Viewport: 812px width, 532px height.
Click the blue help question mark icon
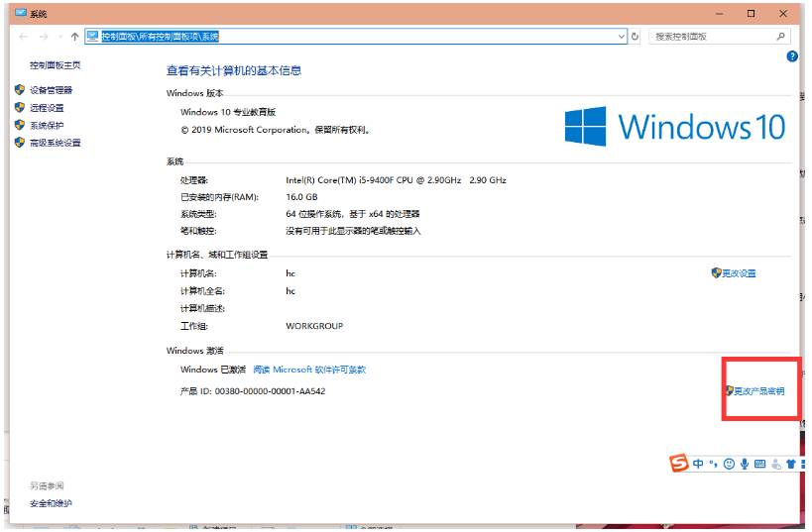pos(792,57)
